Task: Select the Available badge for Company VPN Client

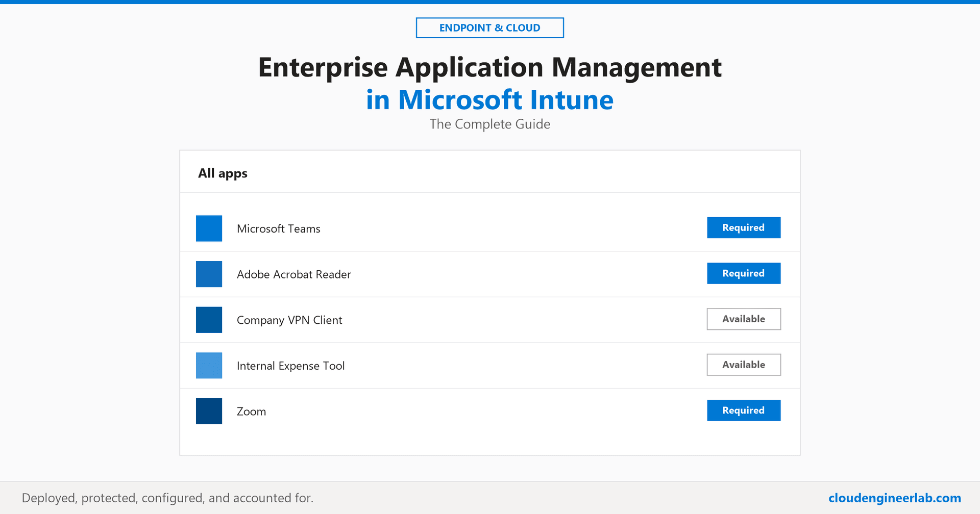Action: coord(744,319)
